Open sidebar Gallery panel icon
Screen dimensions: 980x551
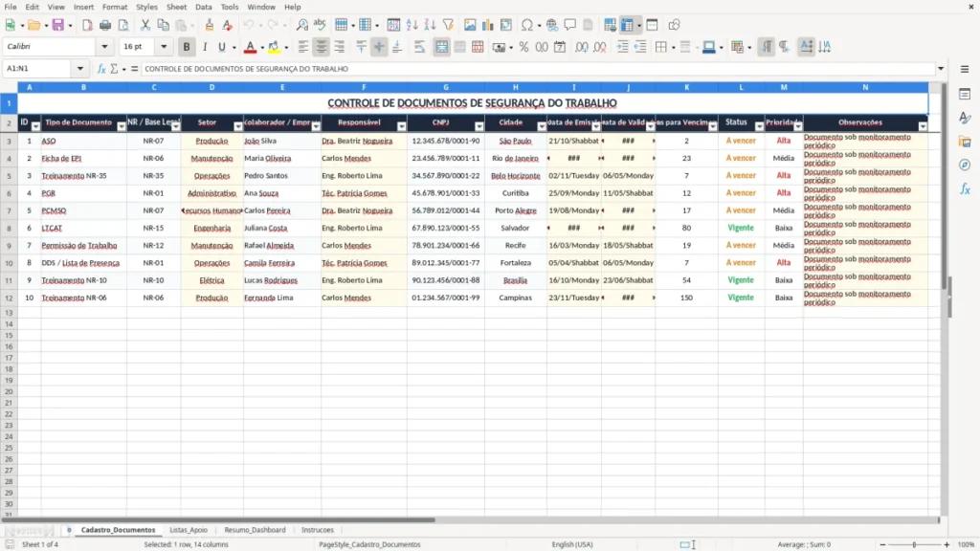965,142
